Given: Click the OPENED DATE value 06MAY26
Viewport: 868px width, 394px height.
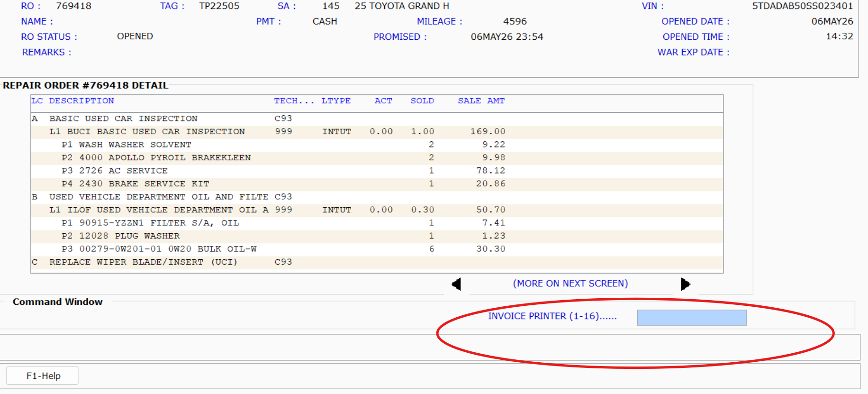Looking at the screenshot, I should point(832,21).
